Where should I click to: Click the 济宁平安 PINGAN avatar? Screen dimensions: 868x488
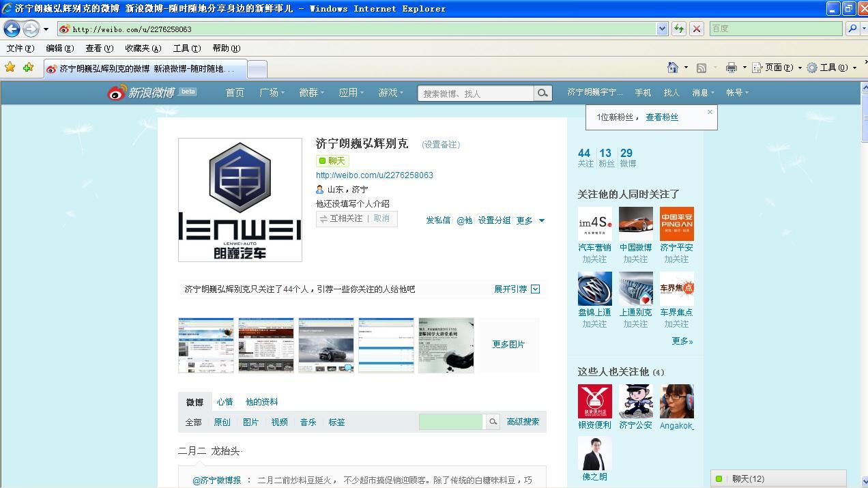(x=677, y=224)
